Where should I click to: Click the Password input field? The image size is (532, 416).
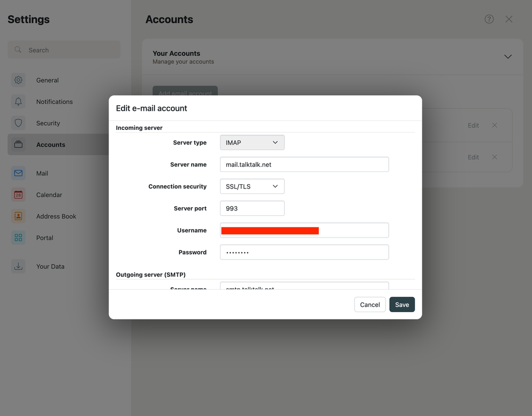click(x=304, y=252)
